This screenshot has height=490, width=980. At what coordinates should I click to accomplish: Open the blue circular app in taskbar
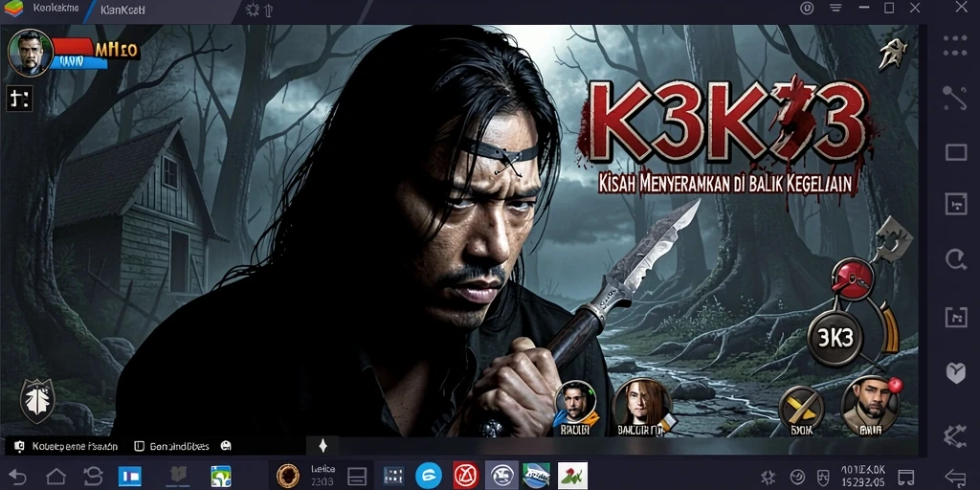click(429, 476)
